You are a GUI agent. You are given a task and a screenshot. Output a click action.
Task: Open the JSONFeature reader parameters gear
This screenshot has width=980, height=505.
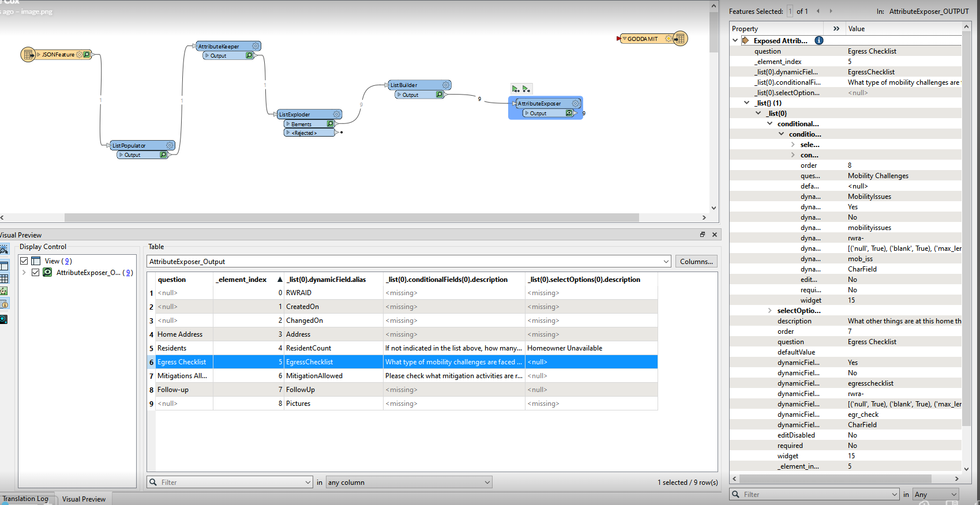pos(80,55)
